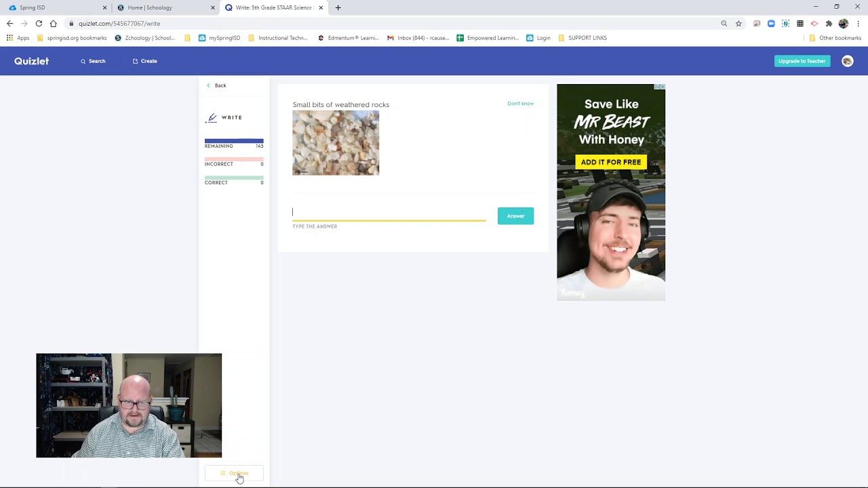This screenshot has width=868, height=488.
Task: Open SUPPORT LINKS bookmarks folder
Action: pos(582,38)
